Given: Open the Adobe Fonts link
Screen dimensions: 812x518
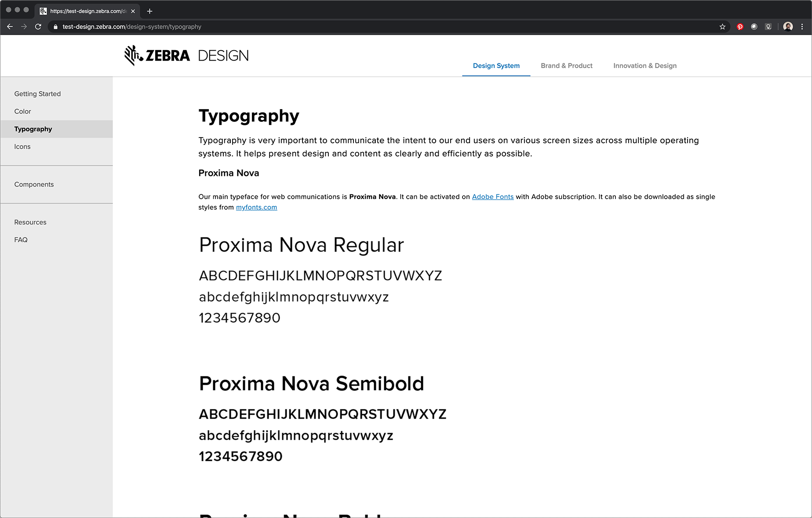Looking at the screenshot, I should (x=492, y=197).
